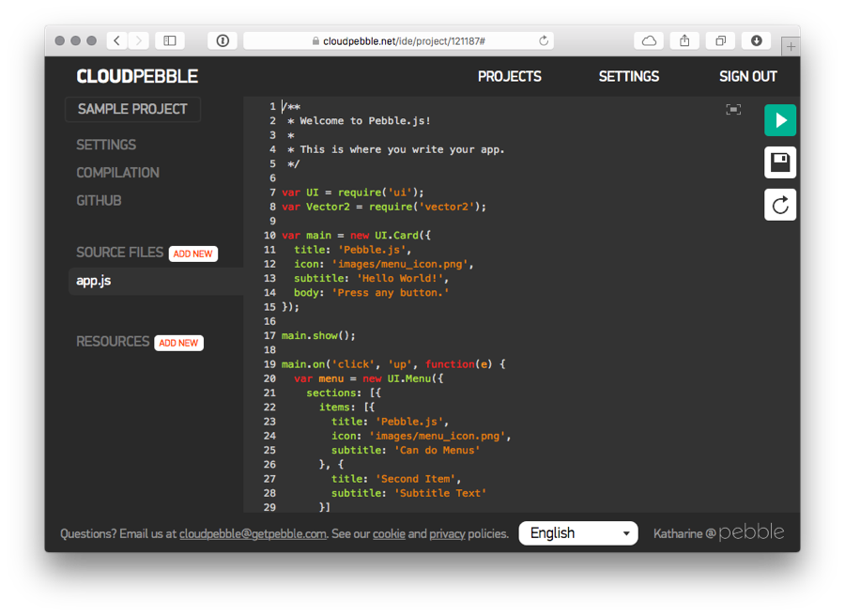The width and height of the screenshot is (845, 616).
Task: Add new source file
Action: (192, 254)
